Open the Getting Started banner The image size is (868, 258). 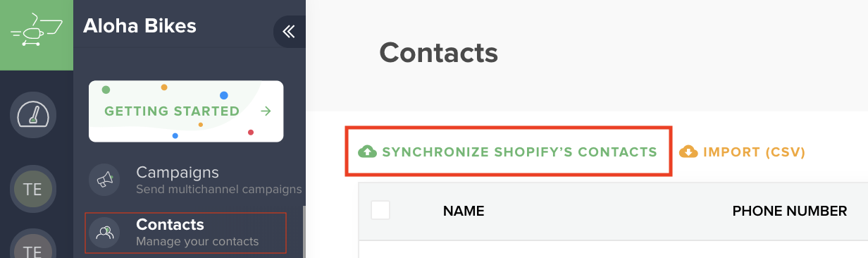pyautogui.click(x=186, y=111)
